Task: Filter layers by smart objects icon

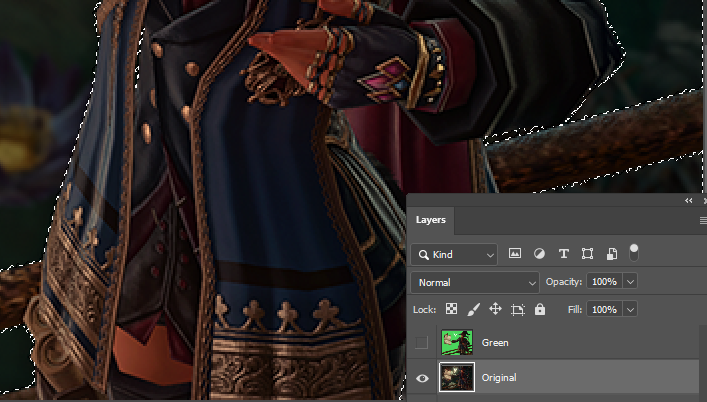Action: tap(611, 254)
